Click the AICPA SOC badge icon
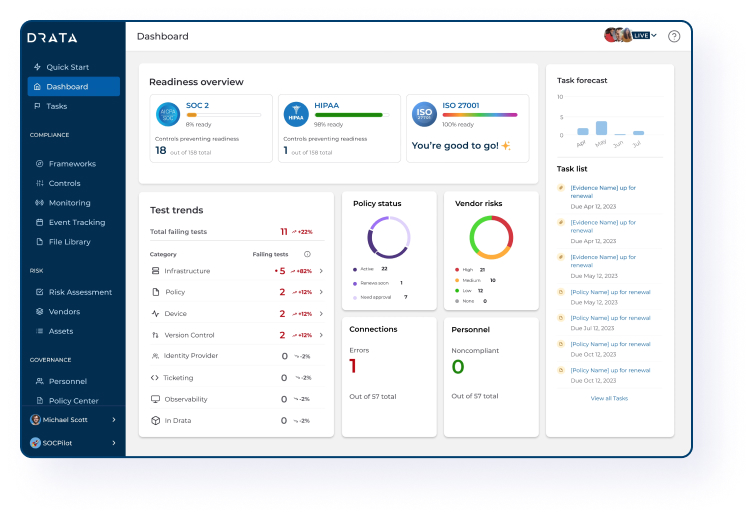Image resolution: width=753 pixels, height=519 pixels. [x=168, y=114]
